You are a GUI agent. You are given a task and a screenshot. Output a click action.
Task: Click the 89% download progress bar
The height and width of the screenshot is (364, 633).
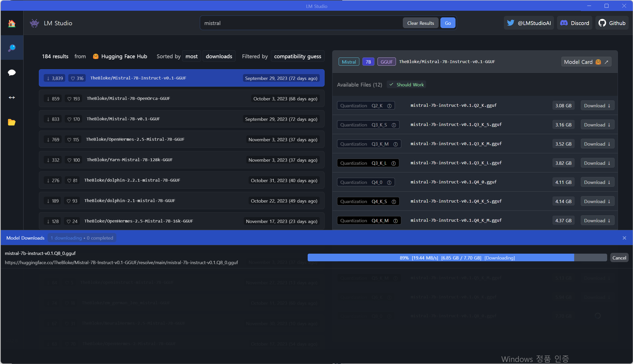tap(457, 258)
